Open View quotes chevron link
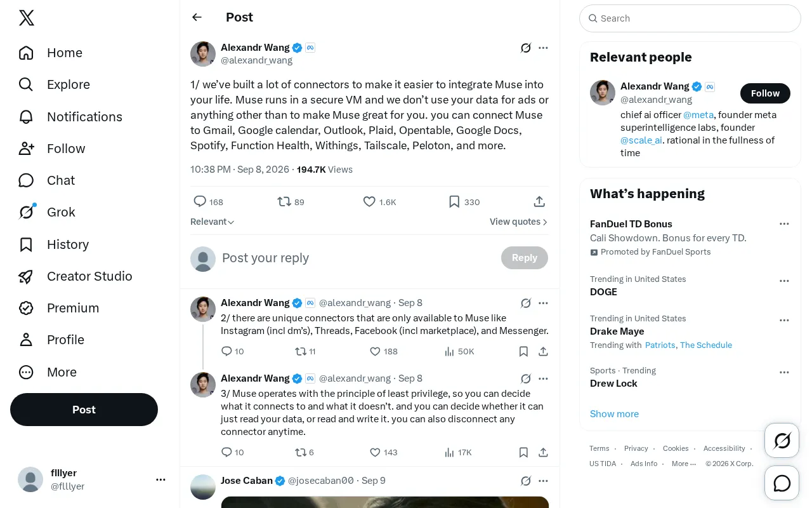This screenshot has width=812, height=508. [x=519, y=222]
